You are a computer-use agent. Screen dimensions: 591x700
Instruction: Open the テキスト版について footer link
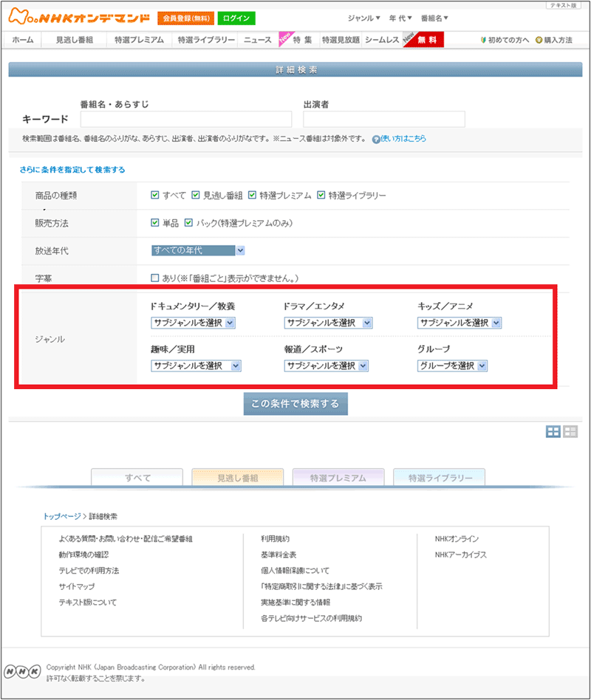click(x=88, y=603)
